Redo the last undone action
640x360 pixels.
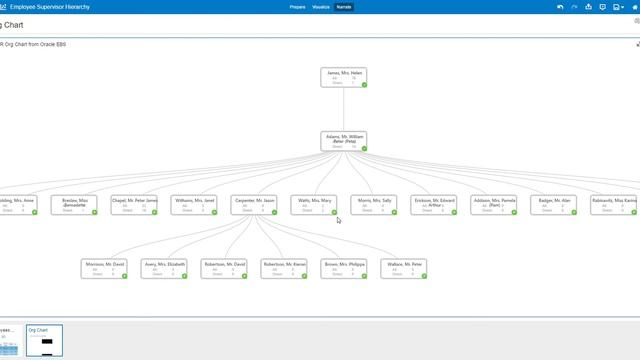574,7
